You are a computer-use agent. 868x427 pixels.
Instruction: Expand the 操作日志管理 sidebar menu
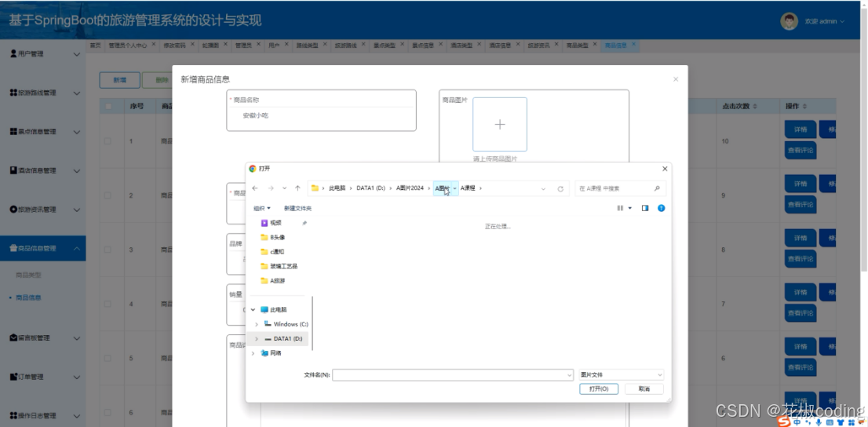click(x=42, y=415)
